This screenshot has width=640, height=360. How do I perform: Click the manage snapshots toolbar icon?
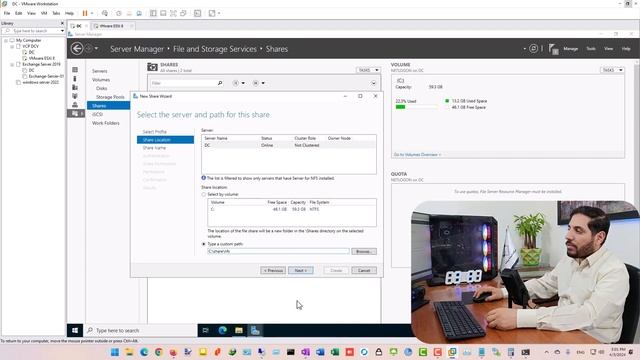[x=139, y=13]
